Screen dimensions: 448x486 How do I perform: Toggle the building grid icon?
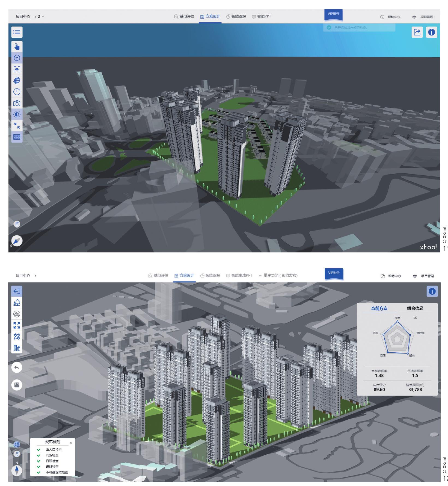(17, 137)
